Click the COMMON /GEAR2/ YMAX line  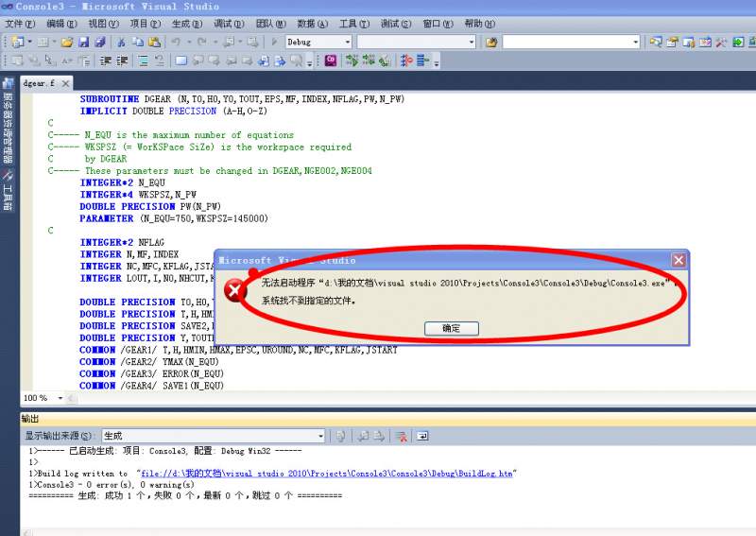pyautogui.click(x=149, y=362)
